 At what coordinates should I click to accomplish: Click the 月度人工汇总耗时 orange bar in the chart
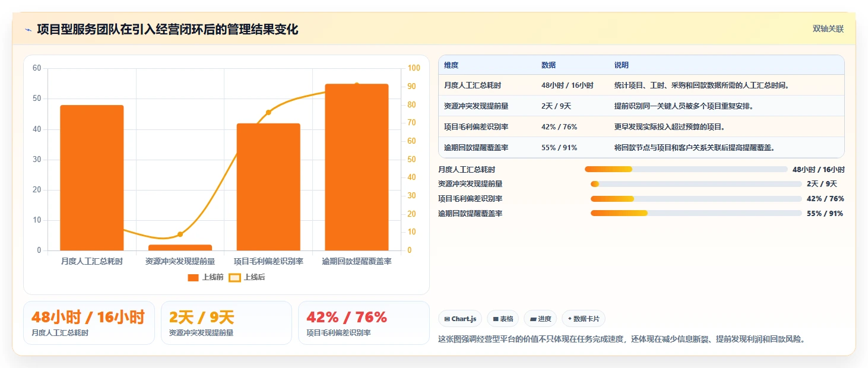91,178
